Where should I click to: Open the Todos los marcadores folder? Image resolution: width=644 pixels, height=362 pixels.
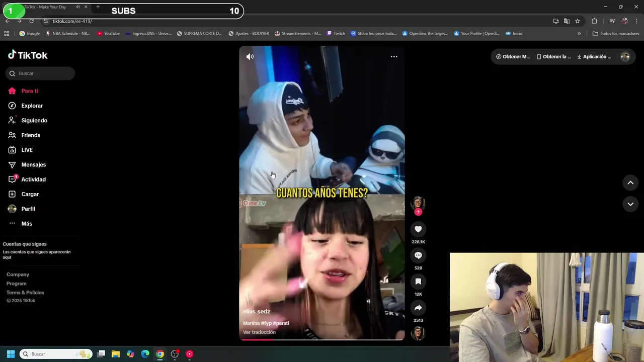(x=616, y=34)
